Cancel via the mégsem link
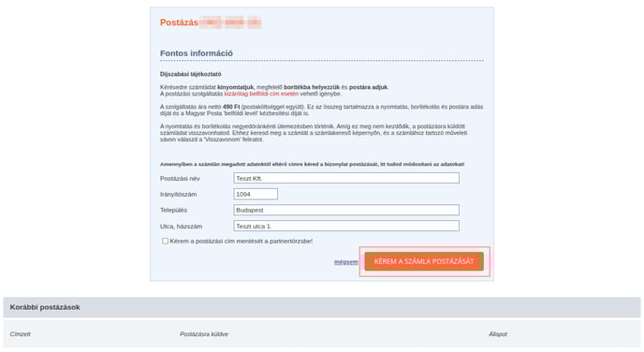This screenshot has height=352, width=644. 345,261
